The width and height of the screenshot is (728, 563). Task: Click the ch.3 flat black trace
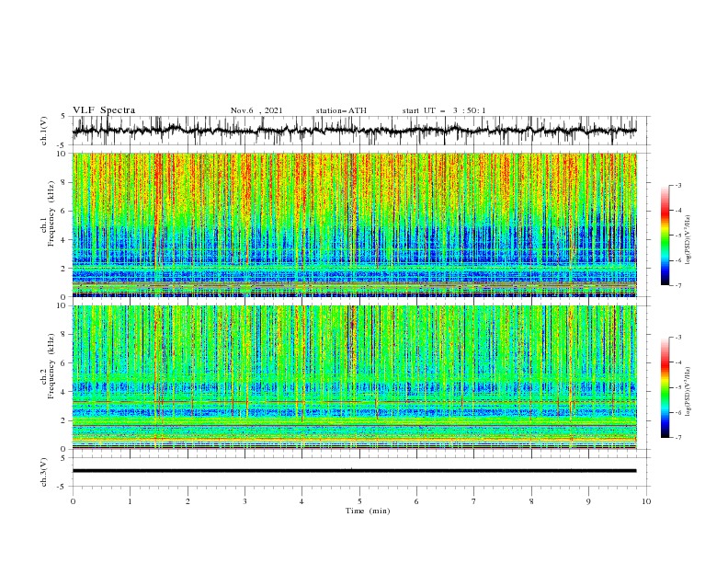354,471
